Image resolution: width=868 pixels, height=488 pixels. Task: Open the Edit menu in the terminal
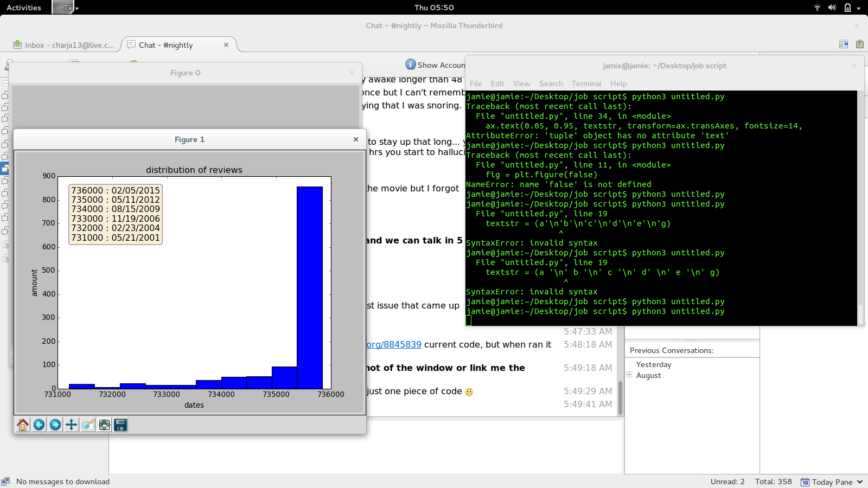[x=497, y=84]
